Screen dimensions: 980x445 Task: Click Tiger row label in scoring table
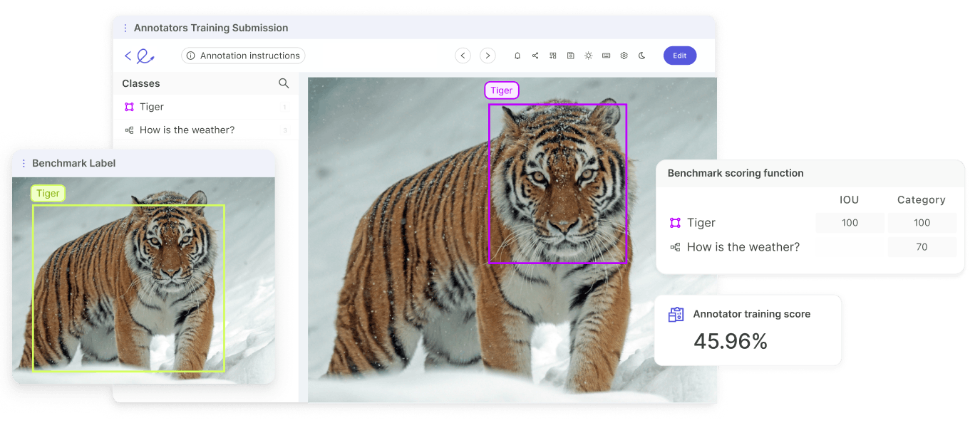tap(701, 223)
